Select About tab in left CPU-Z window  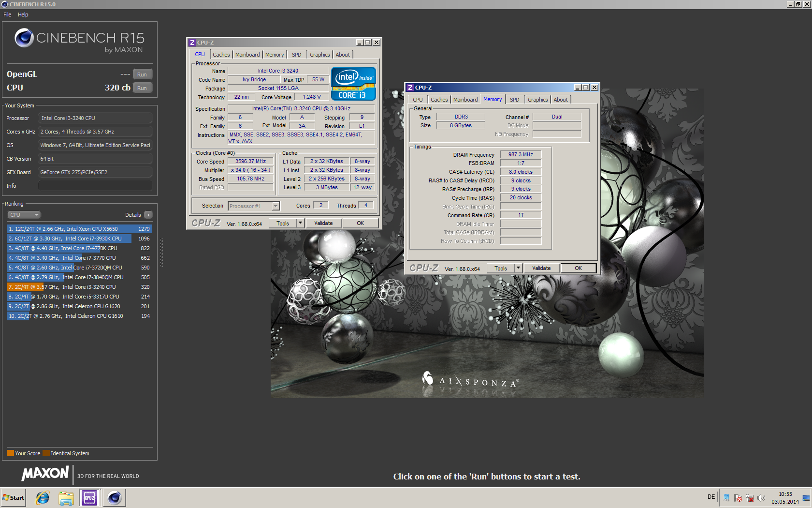click(x=343, y=55)
